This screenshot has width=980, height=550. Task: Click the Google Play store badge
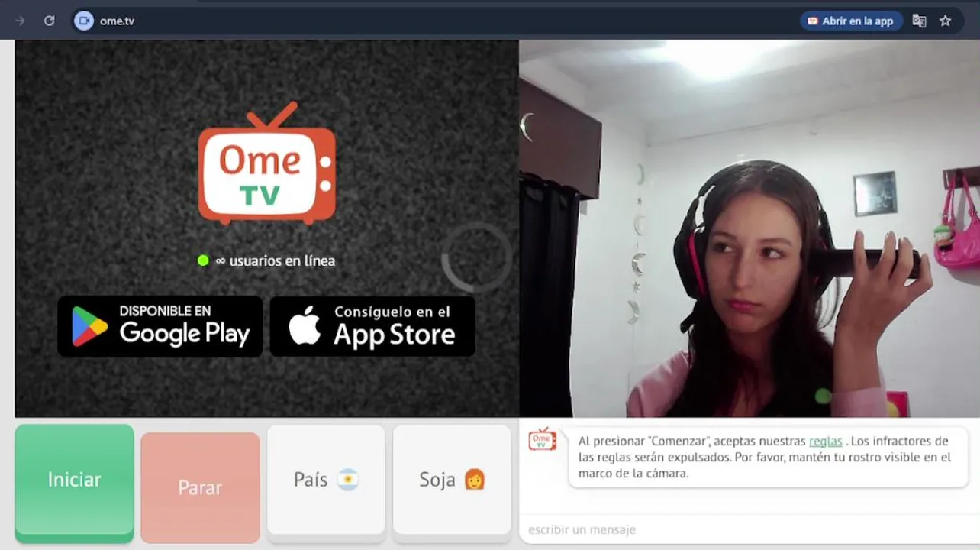(x=160, y=326)
